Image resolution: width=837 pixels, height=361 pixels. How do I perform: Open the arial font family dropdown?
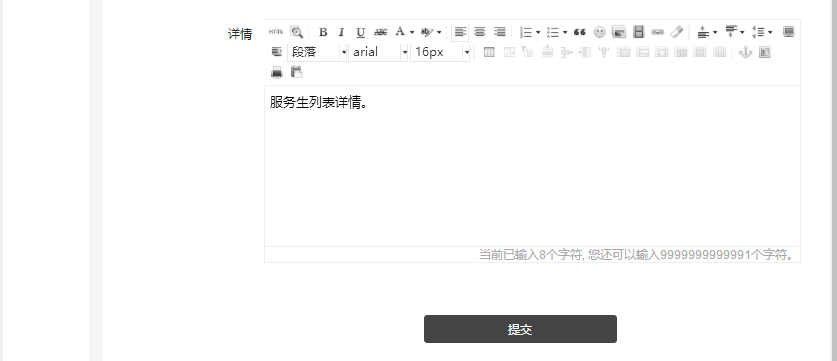[378, 52]
